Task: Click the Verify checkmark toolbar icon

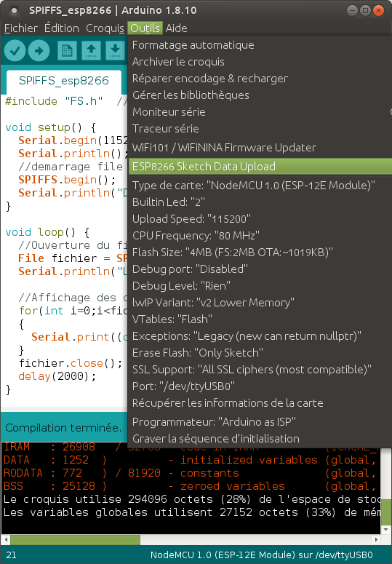Action: (15, 50)
